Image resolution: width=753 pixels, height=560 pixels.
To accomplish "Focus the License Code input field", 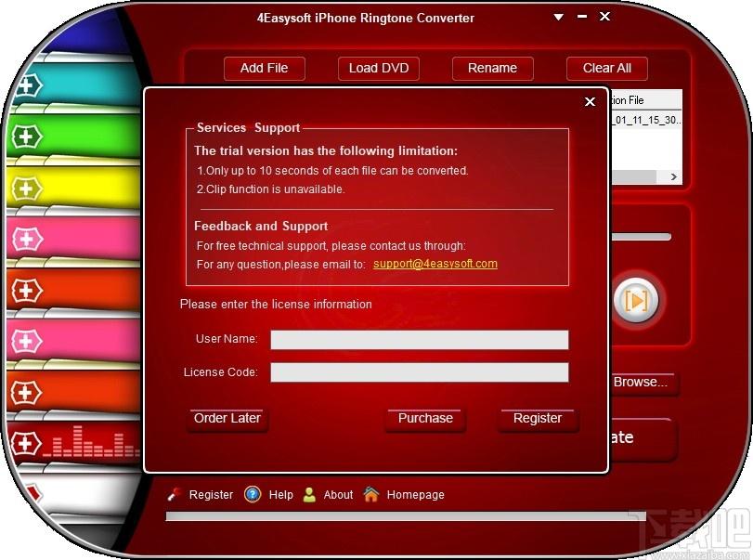I will (420, 372).
